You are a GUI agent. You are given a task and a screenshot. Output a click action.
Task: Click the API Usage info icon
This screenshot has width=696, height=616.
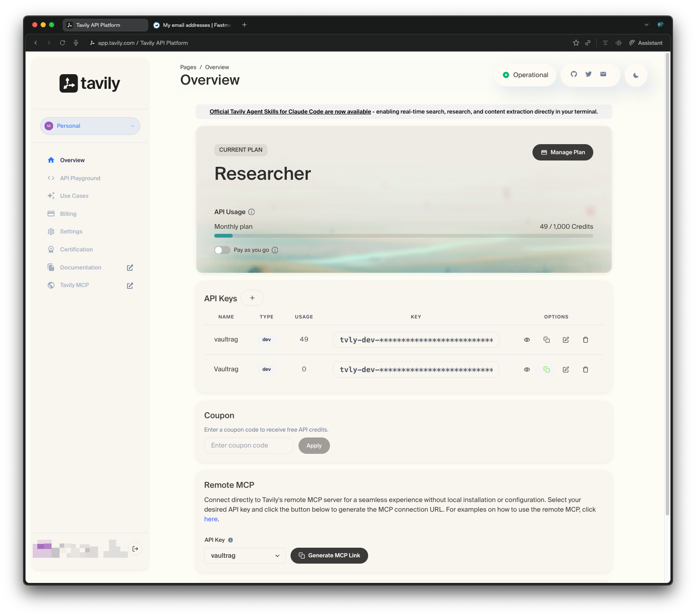(251, 212)
